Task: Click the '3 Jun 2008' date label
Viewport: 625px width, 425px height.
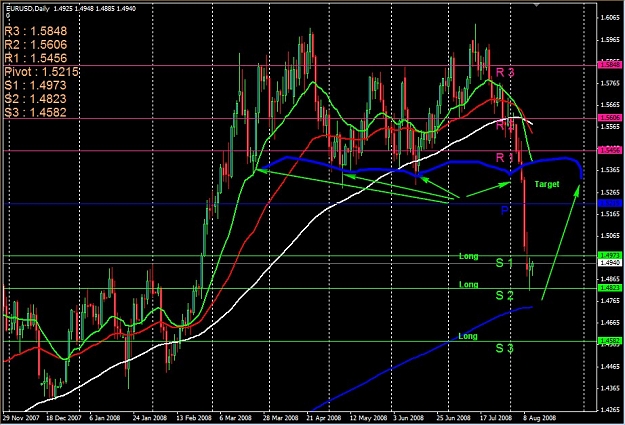Action: click(x=408, y=418)
